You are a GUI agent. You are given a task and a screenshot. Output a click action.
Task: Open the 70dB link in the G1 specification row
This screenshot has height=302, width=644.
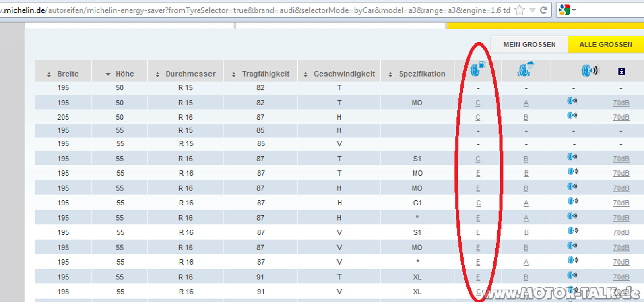[621, 203]
